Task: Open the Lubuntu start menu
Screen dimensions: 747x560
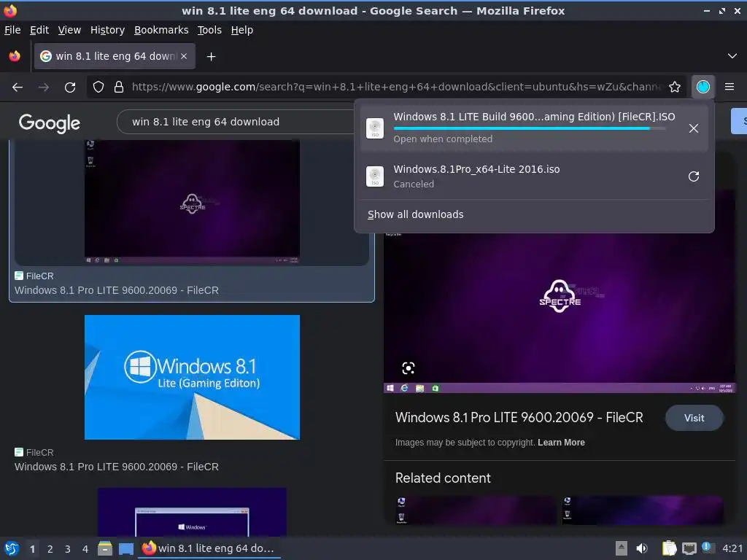Action: (x=12, y=548)
